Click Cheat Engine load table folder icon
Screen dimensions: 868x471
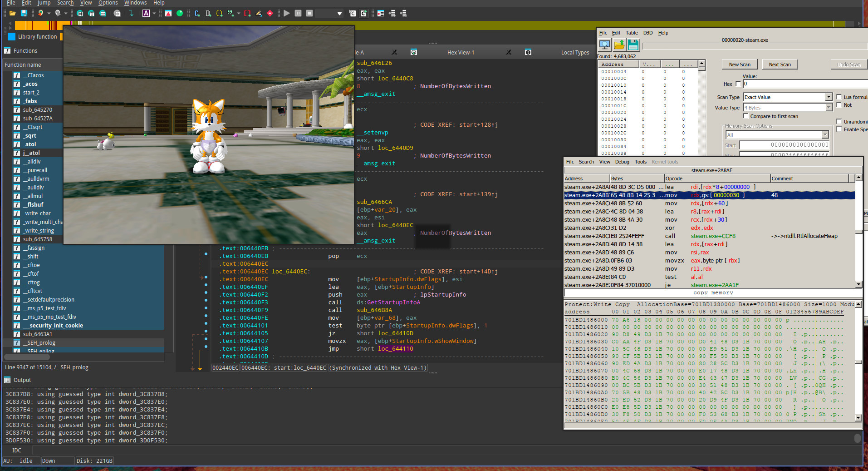[619, 45]
